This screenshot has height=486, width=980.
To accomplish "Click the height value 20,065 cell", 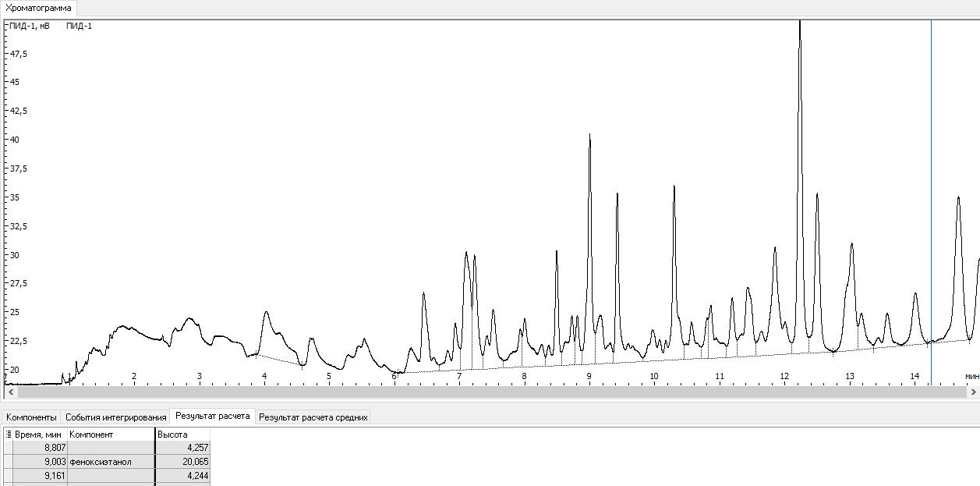I will (182, 462).
